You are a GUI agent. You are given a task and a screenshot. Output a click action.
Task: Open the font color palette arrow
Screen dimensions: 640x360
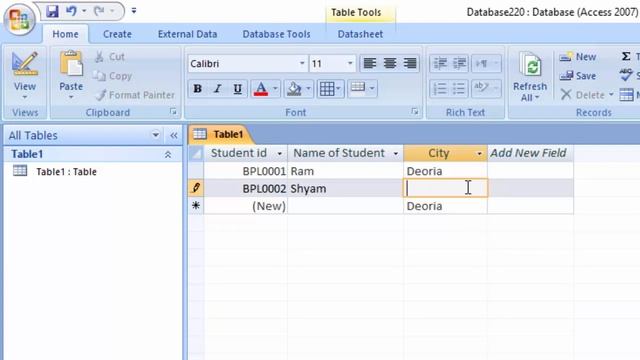pyautogui.click(x=276, y=89)
